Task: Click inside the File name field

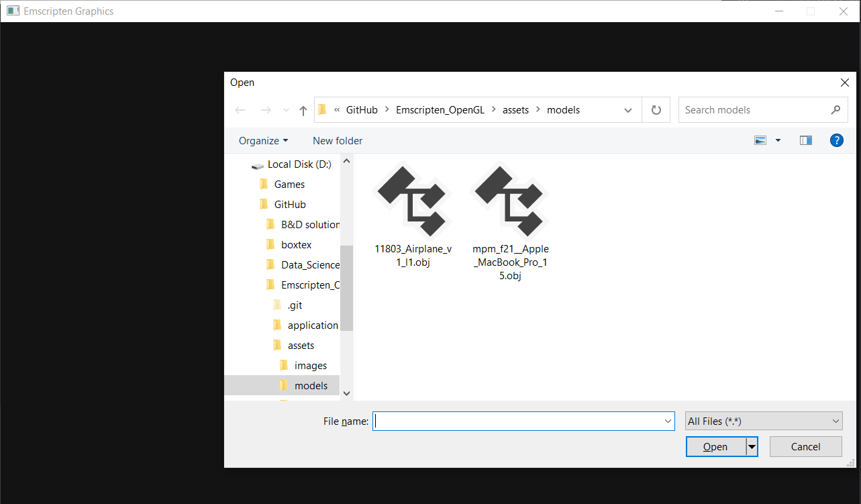Action: 523,421
